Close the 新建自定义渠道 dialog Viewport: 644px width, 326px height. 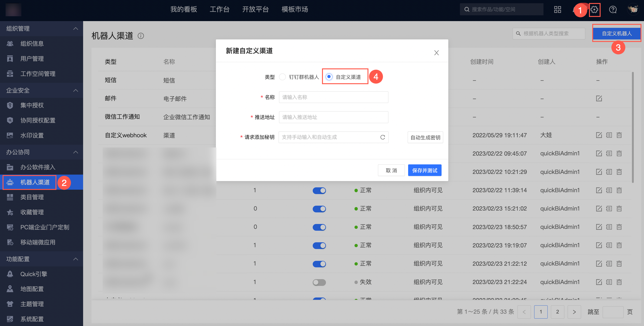pyautogui.click(x=436, y=53)
